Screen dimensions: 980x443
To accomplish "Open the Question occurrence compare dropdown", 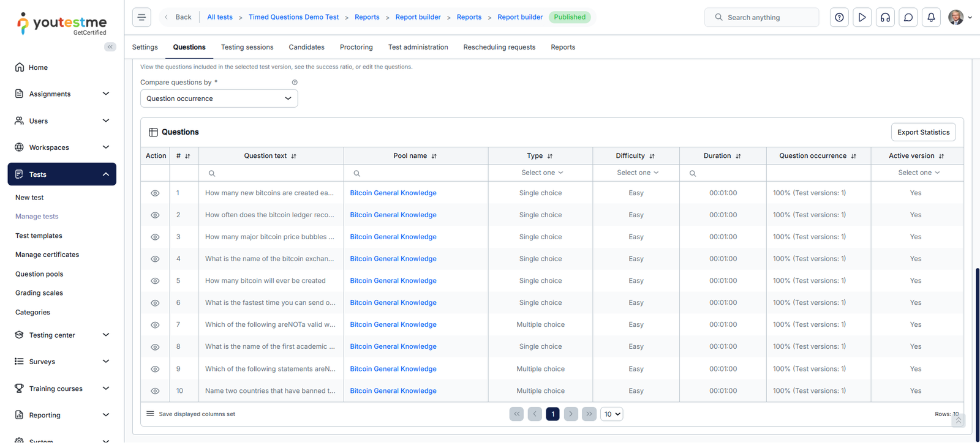I will click(x=219, y=99).
